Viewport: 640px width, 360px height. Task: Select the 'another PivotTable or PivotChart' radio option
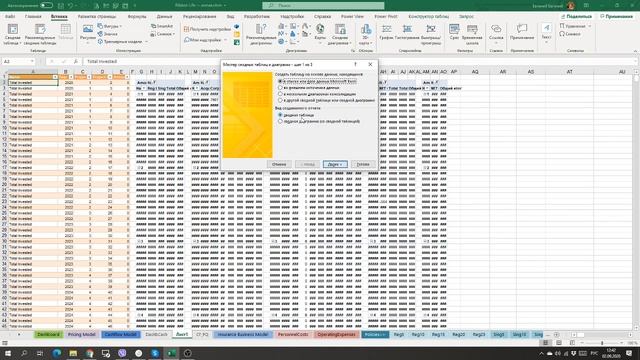pos(280,100)
